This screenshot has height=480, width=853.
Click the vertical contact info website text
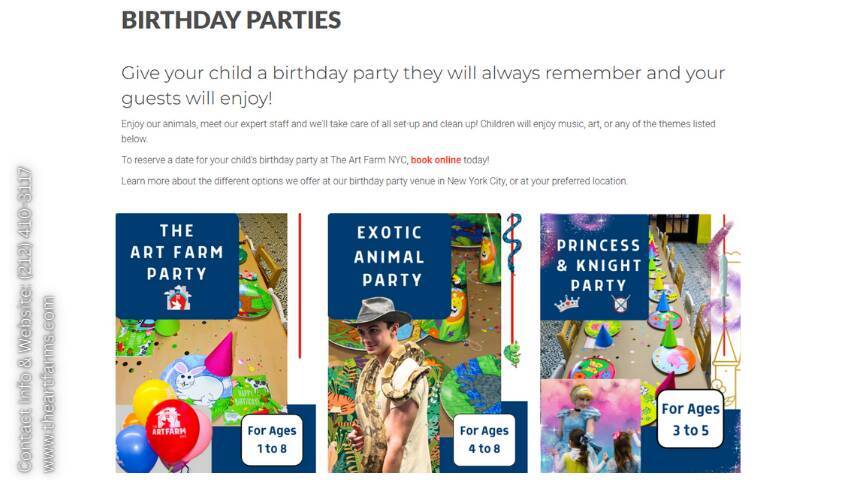36,320
